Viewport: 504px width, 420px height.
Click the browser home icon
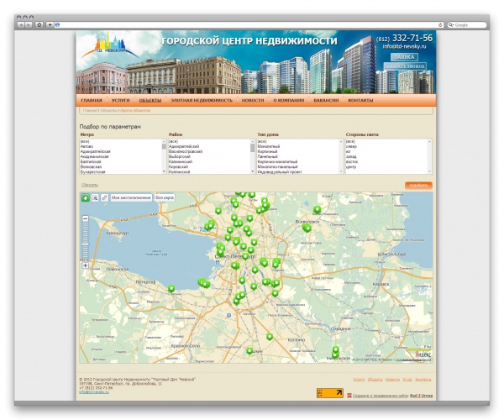[39, 25]
